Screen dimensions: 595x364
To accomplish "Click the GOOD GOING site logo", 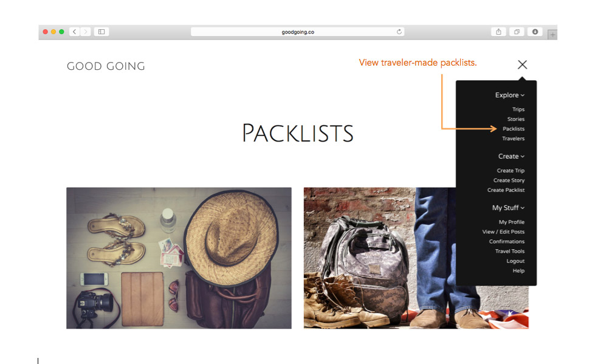I will click(x=106, y=66).
